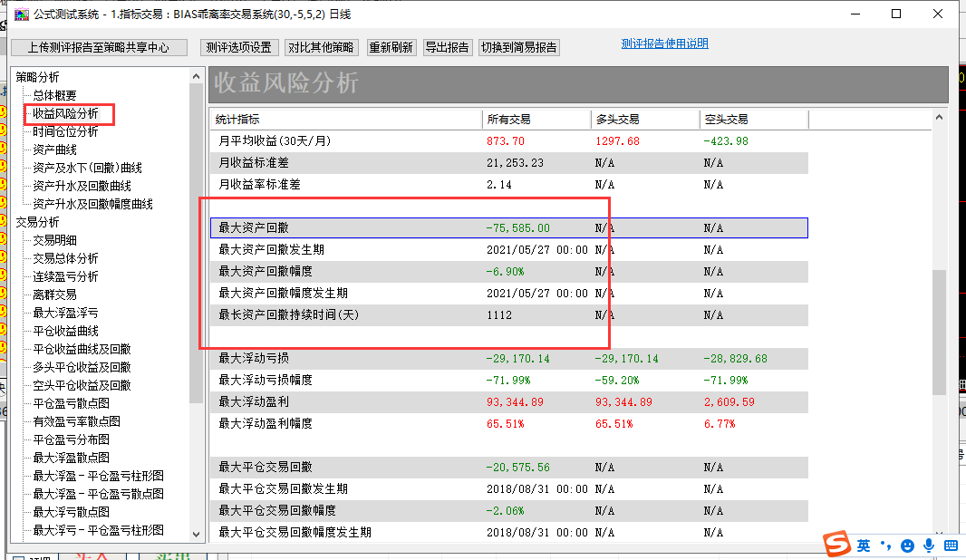The image size is (966, 560).
Task: Open 资产及水下(回撤)曲线 item
Action: [88, 168]
